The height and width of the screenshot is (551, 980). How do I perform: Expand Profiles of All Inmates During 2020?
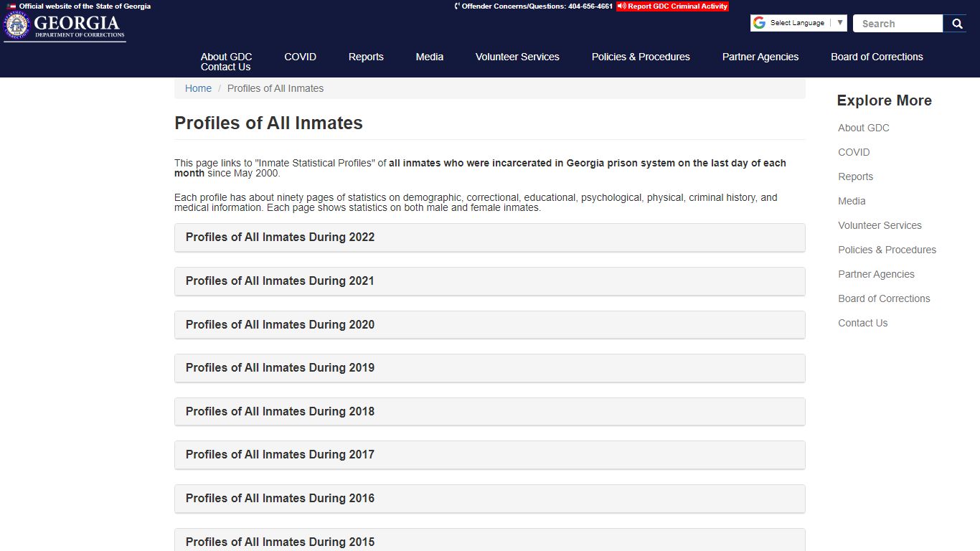tap(490, 325)
